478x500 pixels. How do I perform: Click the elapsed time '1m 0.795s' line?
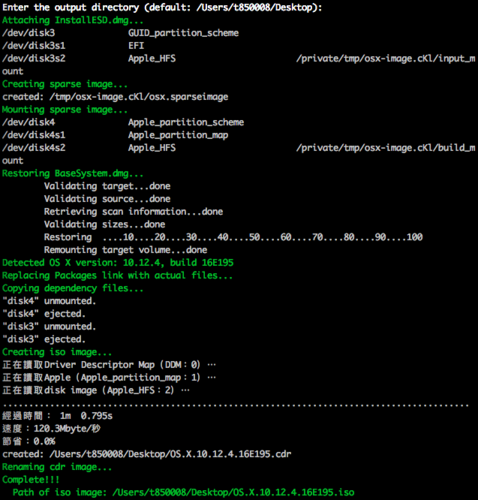tap(57, 416)
